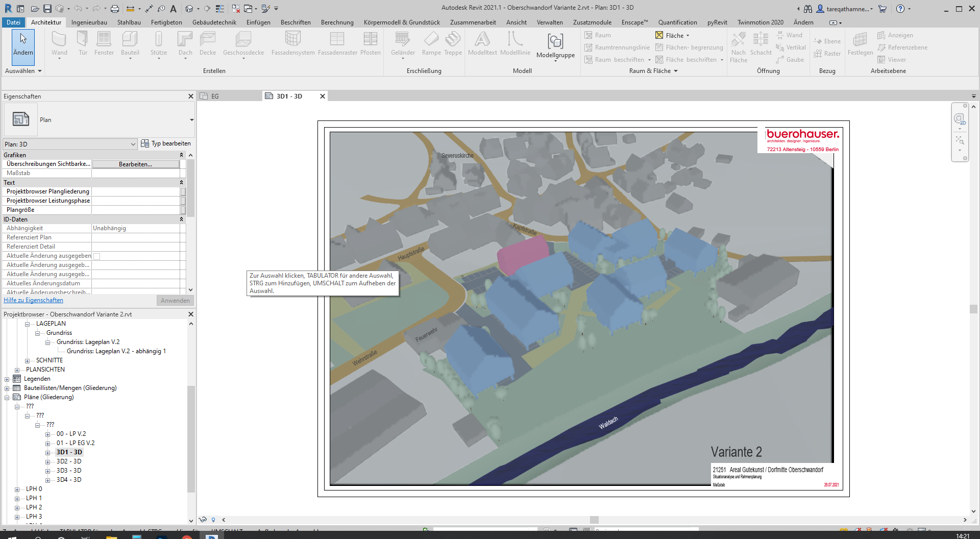Viewport: 980px width, 539px height.
Task: Select the 3D3 - 3D sheet in browser
Action: coord(69,471)
